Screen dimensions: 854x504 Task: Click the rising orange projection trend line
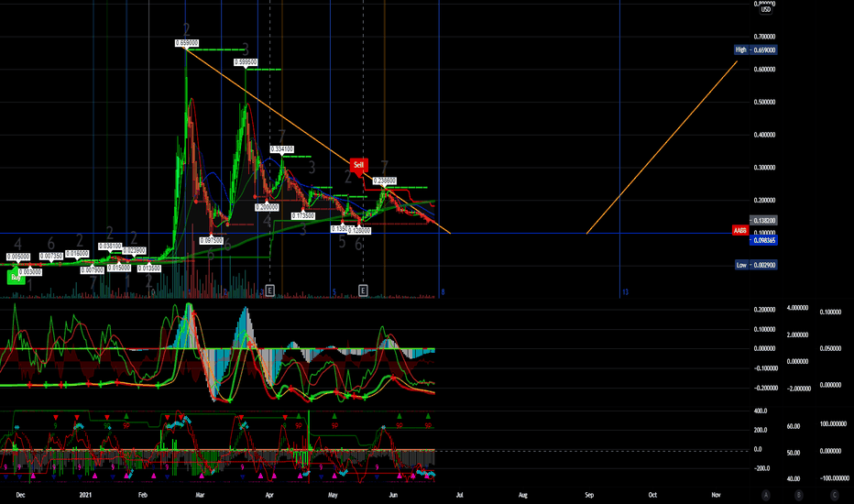662,148
